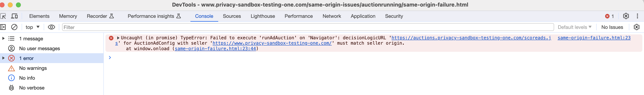Click the red error count badge
The height and width of the screenshot is (95, 644).
click(x=609, y=16)
